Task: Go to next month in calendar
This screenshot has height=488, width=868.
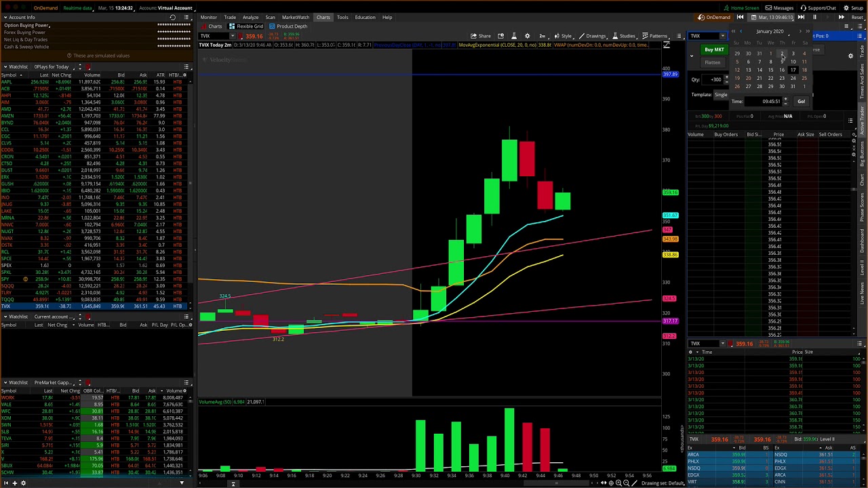Action: pyautogui.click(x=800, y=31)
